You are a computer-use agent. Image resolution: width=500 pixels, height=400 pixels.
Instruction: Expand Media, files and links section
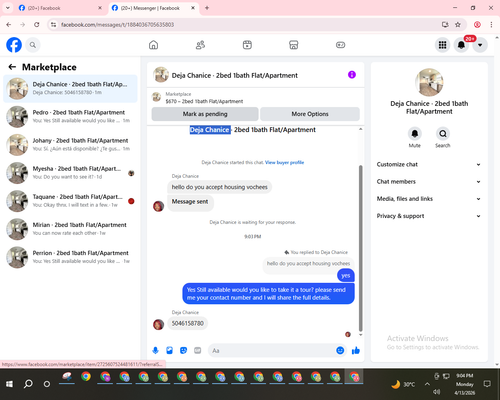[429, 199]
